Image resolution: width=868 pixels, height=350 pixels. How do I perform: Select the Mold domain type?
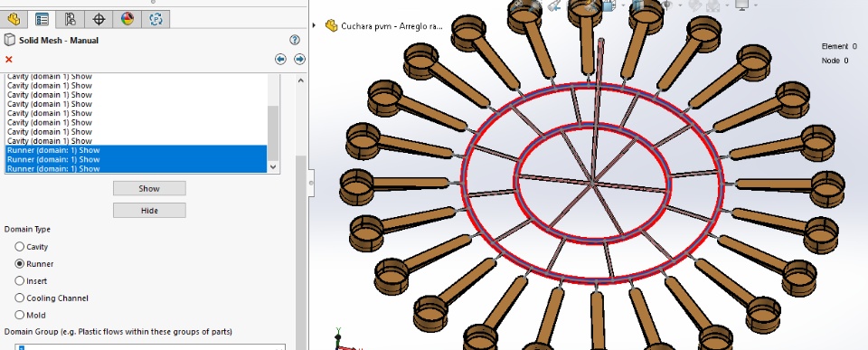pos(20,315)
